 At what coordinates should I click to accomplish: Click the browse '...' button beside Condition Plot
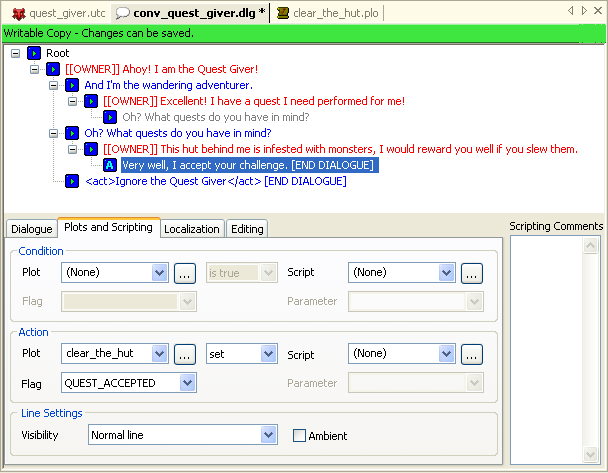point(184,272)
